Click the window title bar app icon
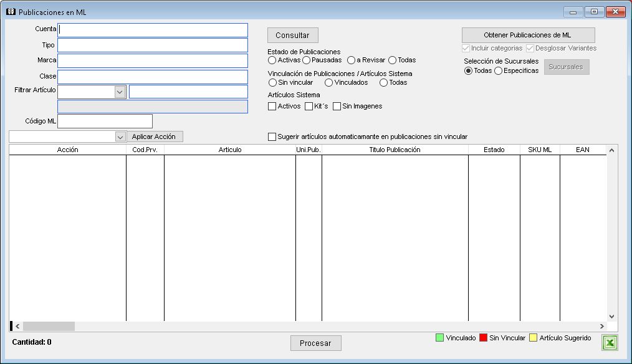632x364 pixels. [x=10, y=12]
